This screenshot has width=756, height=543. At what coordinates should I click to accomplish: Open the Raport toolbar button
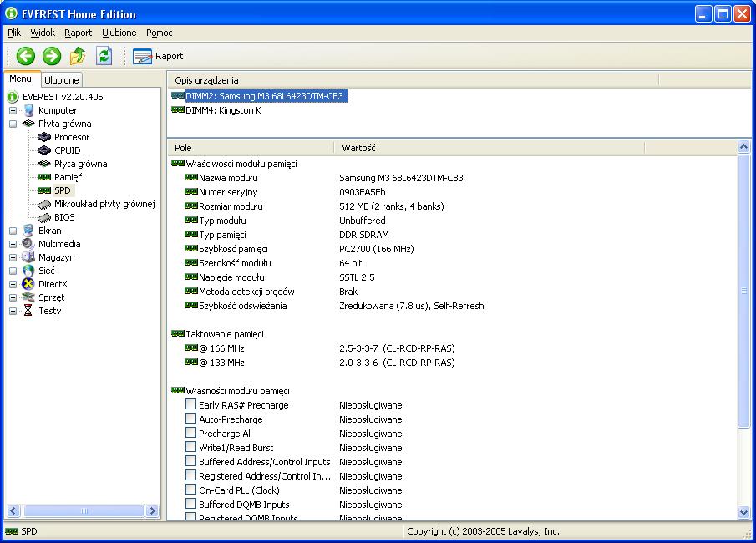pyautogui.click(x=159, y=56)
